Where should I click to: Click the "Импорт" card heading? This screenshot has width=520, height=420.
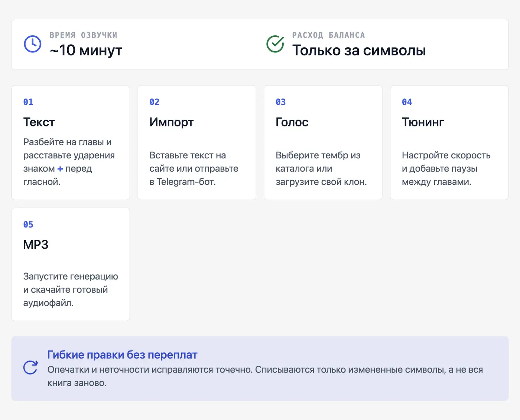172,122
